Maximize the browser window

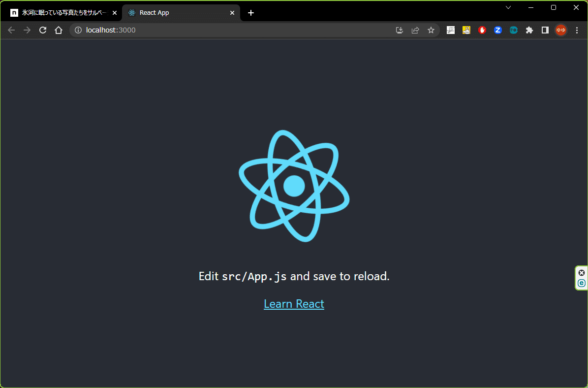coord(554,7)
